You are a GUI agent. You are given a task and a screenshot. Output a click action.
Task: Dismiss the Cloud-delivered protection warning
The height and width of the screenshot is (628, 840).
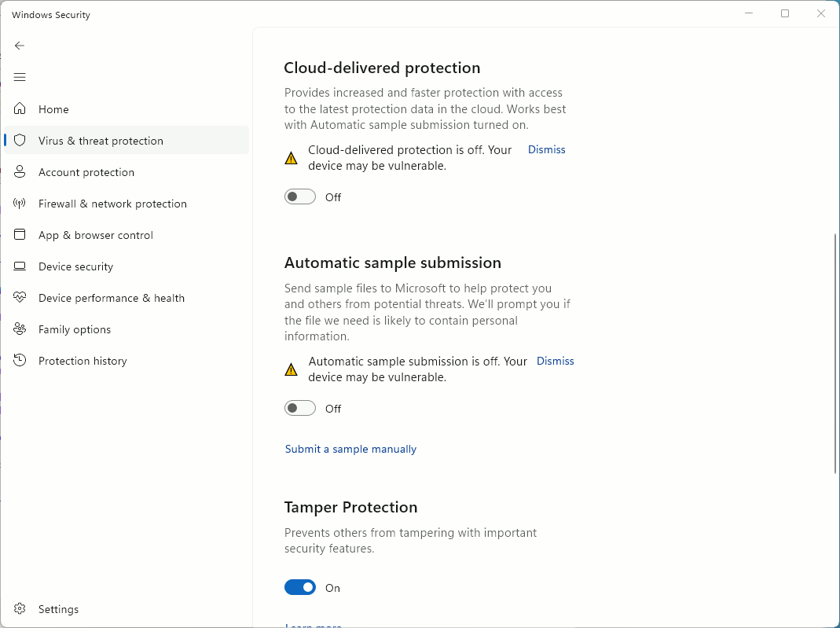(546, 149)
